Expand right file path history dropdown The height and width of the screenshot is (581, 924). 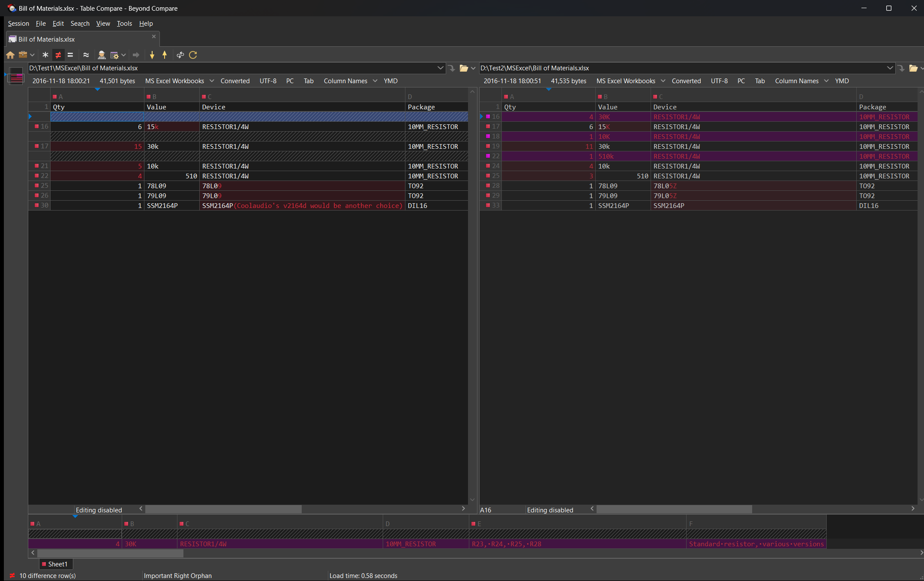point(890,68)
